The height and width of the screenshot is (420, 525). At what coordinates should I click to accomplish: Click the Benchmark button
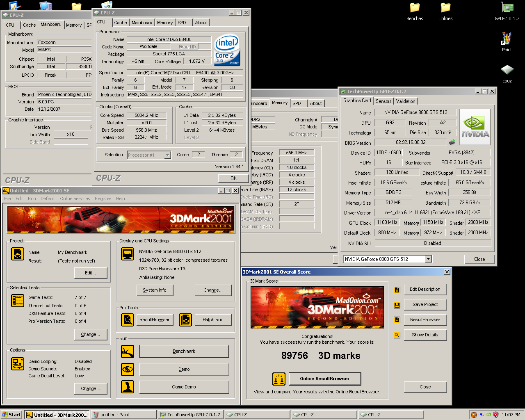pos(184,352)
